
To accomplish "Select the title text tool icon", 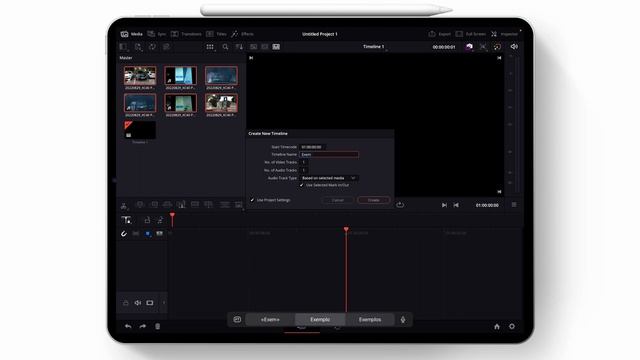I will tap(127, 220).
